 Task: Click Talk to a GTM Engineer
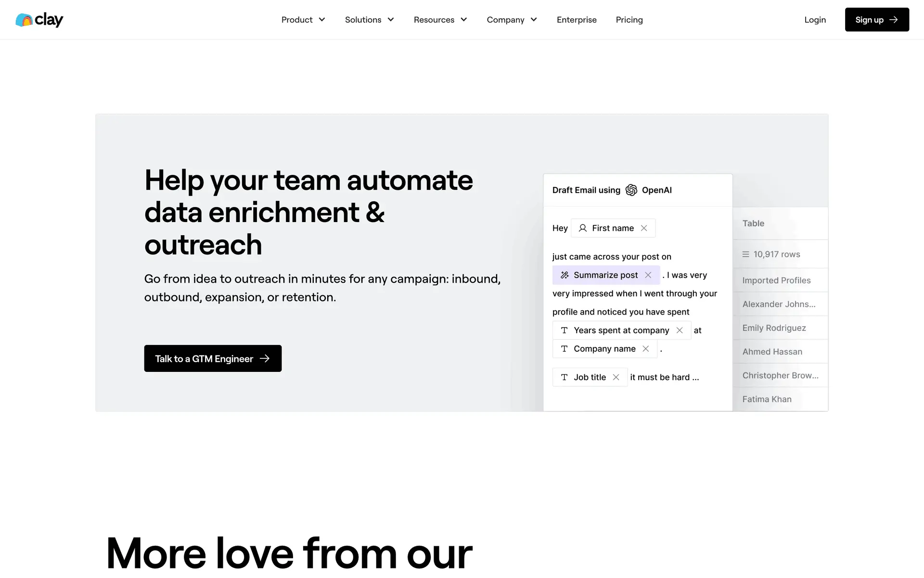point(213,358)
